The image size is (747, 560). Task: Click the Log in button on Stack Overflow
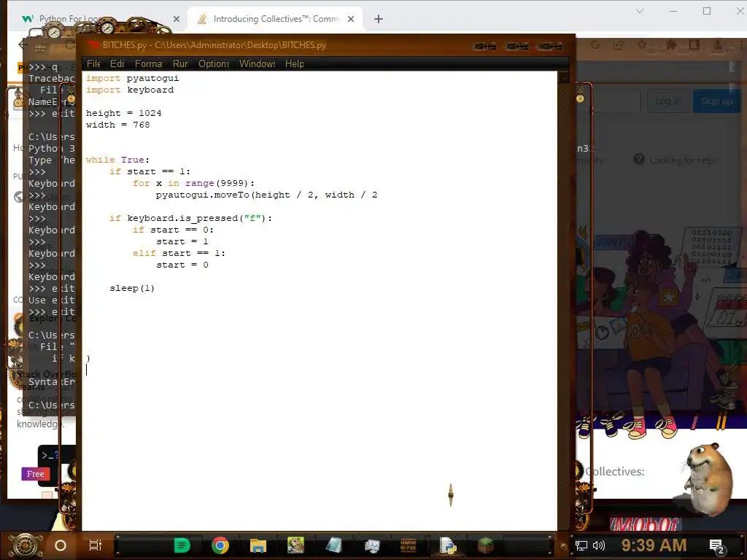668,101
